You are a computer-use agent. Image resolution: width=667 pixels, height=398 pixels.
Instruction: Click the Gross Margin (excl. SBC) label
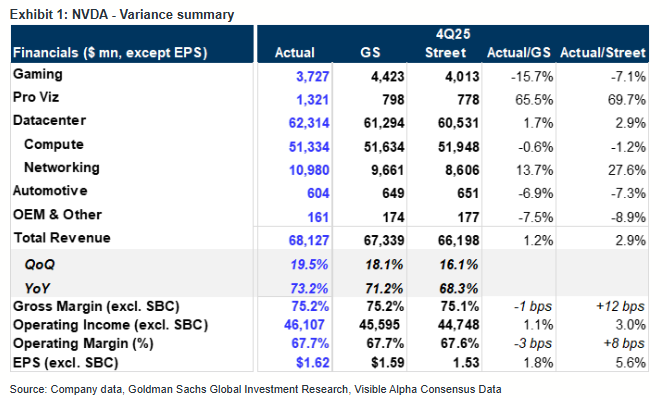point(96,306)
